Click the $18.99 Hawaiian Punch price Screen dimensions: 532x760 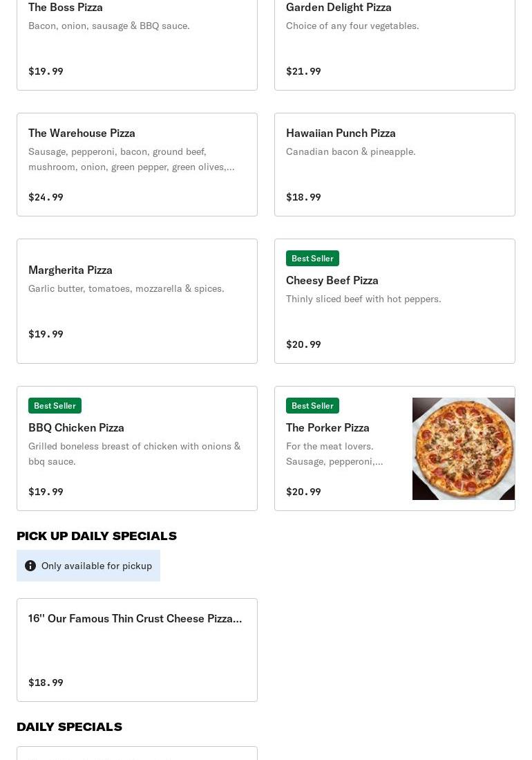pyautogui.click(x=303, y=197)
